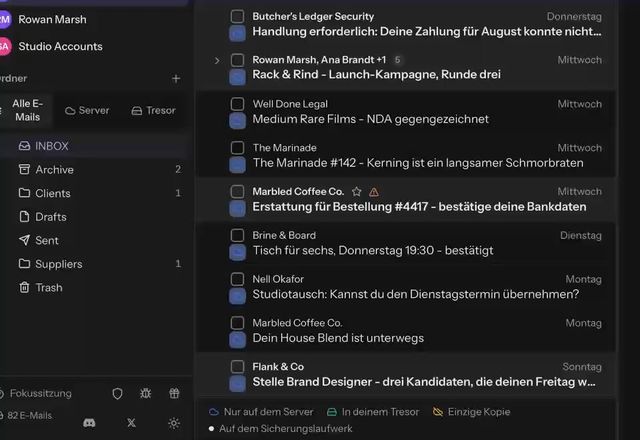The height and width of the screenshot is (440, 640).
Task: Tick the checkbox for the Flank & Co email
Action: point(237,367)
